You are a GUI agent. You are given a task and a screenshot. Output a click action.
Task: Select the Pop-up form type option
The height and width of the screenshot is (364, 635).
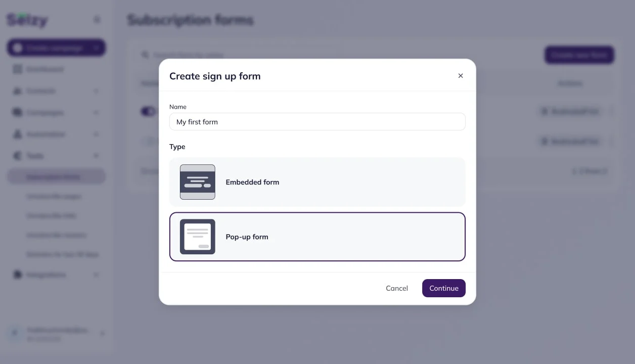(x=317, y=237)
